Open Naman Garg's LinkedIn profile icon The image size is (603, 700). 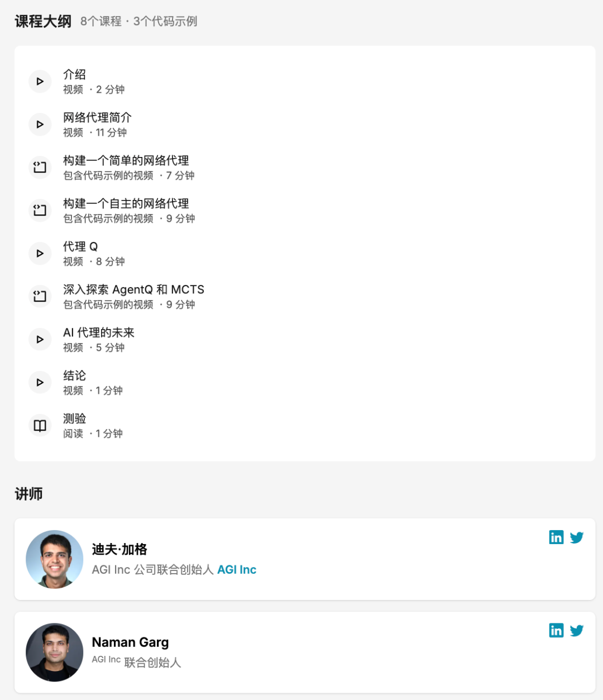(x=556, y=631)
